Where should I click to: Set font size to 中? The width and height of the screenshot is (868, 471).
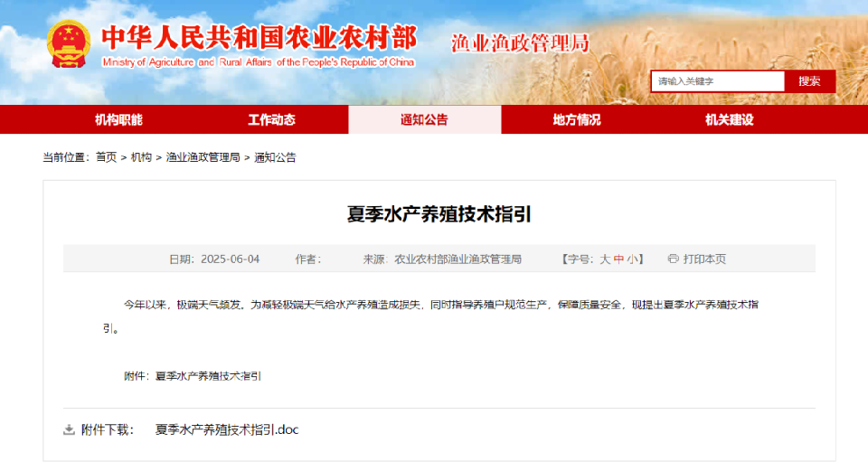[x=618, y=259]
